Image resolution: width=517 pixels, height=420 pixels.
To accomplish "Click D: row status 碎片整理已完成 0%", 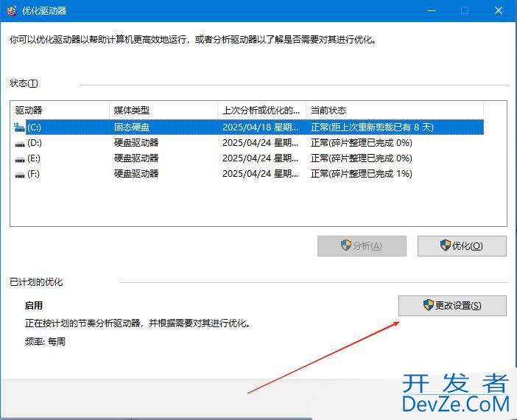I will (x=362, y=143).
